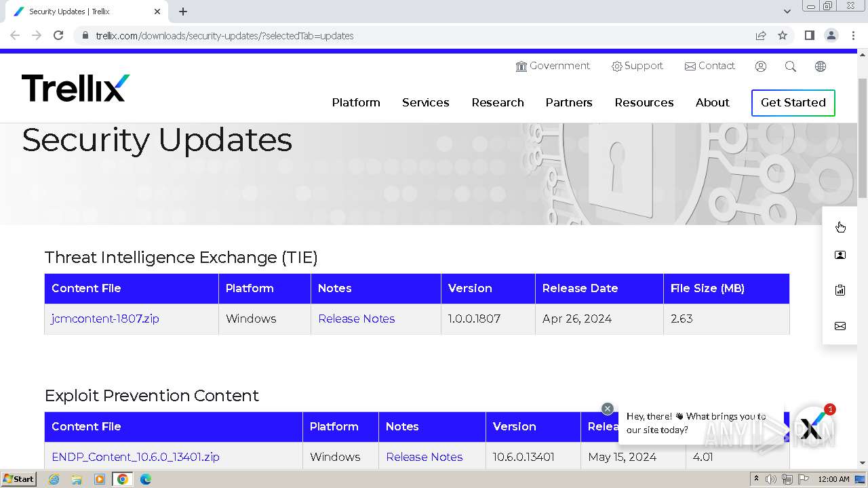Click the scrollbar down arrow
The height and width of the screenshot is (488, 868).
point(863,463)
